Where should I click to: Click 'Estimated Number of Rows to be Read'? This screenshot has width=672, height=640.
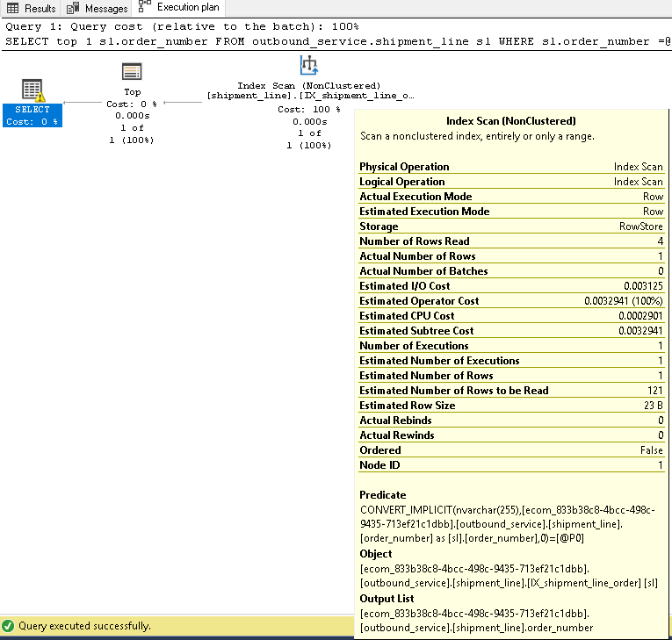click(511, 391)
